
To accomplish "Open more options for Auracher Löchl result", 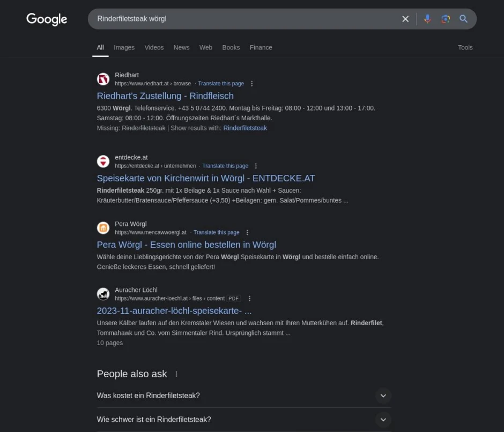I will pos(249,298).
